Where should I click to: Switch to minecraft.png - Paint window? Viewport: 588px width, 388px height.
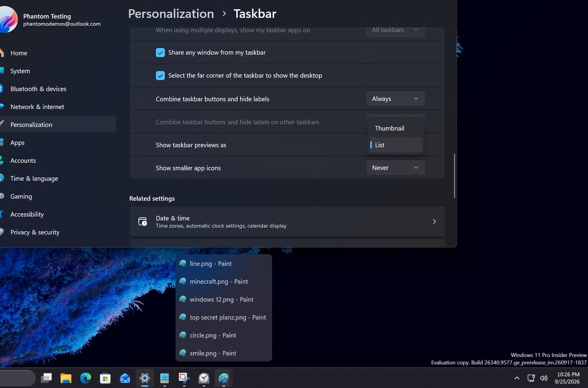(223, 281)
